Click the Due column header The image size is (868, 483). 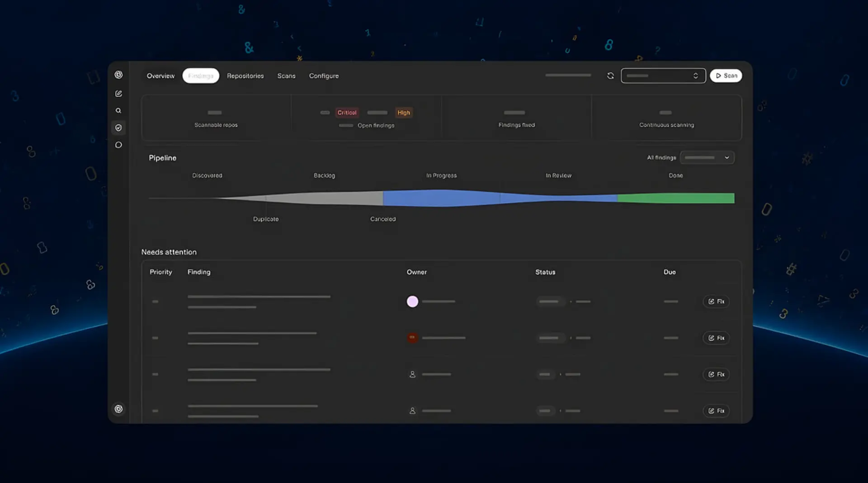[670, 272]
